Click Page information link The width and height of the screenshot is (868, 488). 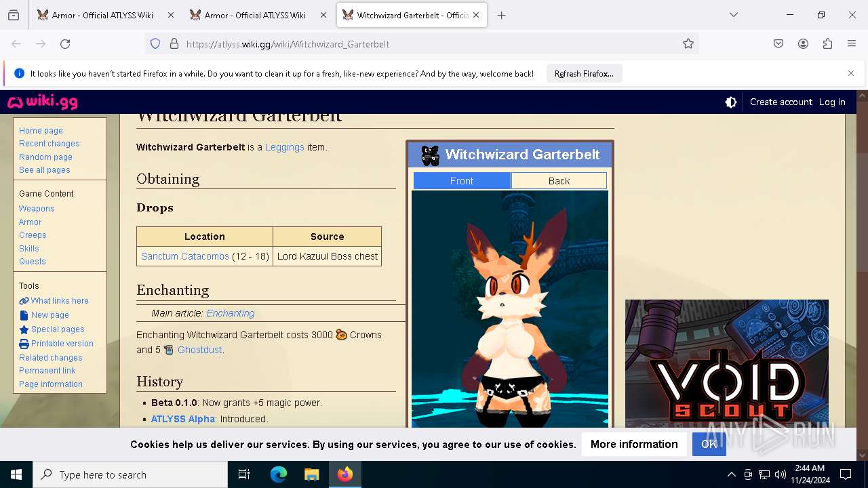[50, 384]
